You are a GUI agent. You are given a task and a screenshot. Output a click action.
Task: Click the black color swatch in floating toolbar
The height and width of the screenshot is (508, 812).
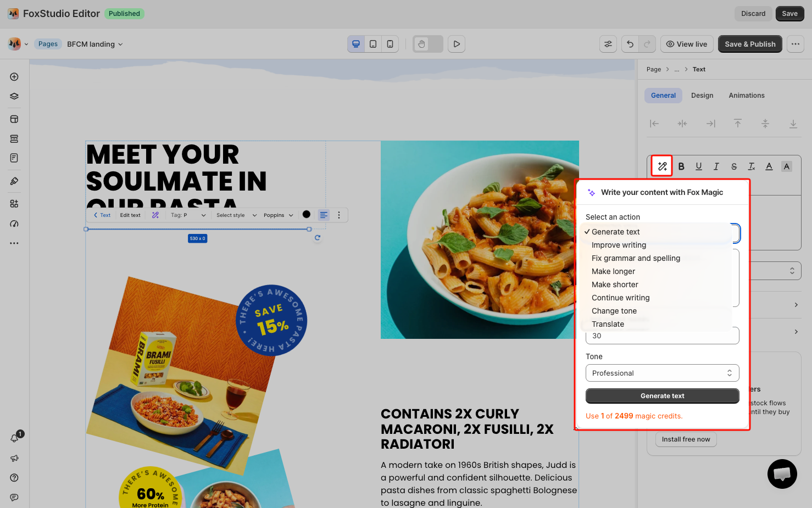click(307, 215)
